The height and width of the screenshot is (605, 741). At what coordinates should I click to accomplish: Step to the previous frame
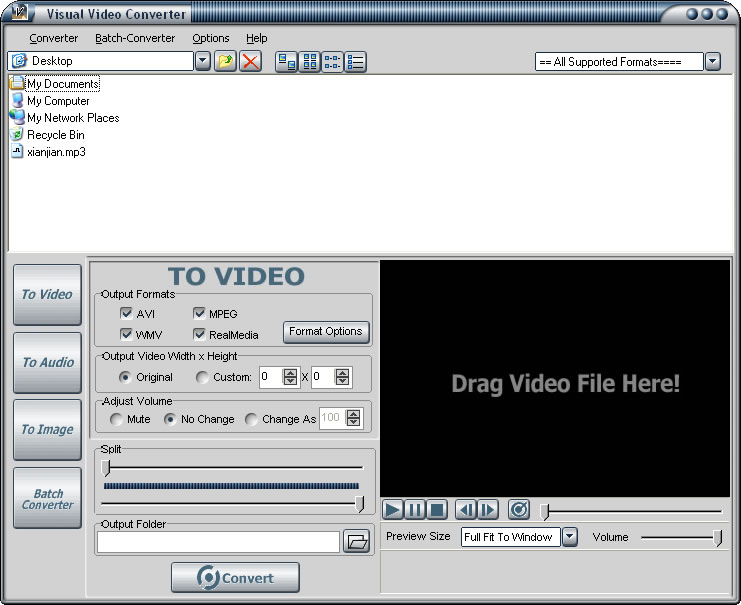coord(465,510)
